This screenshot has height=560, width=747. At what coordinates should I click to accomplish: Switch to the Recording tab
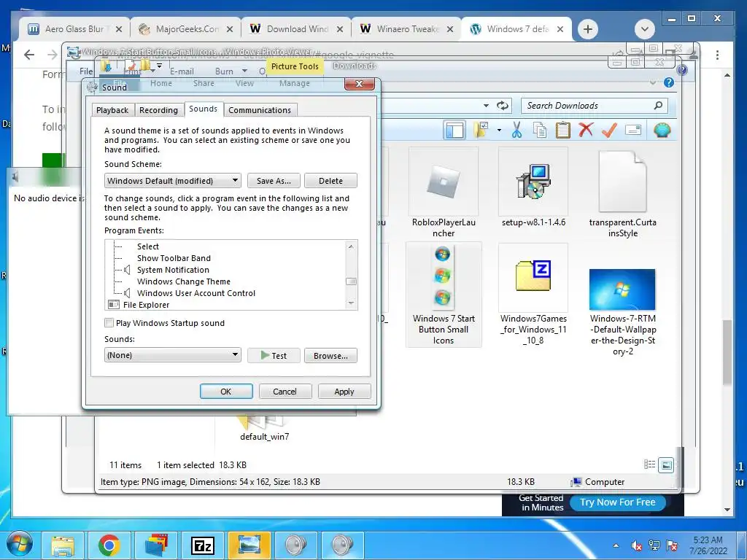click(x=158, y=110)
